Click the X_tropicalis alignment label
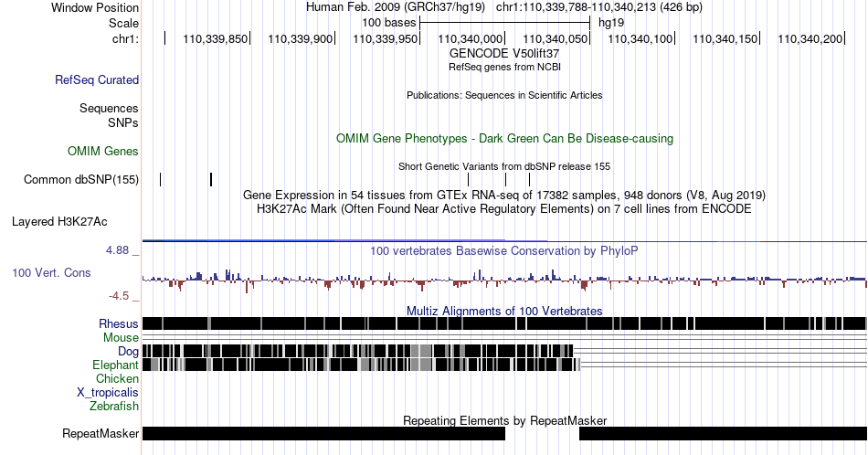This screenshot has width=868, height=455. tap(108, 393)
